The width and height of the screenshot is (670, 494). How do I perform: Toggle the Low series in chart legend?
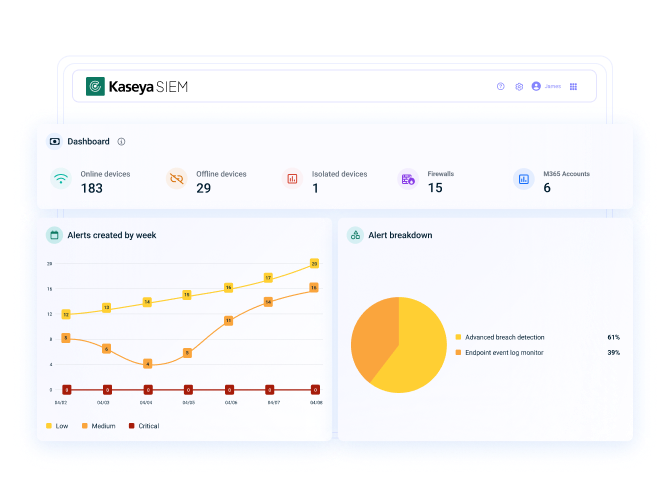pos(57,426)
